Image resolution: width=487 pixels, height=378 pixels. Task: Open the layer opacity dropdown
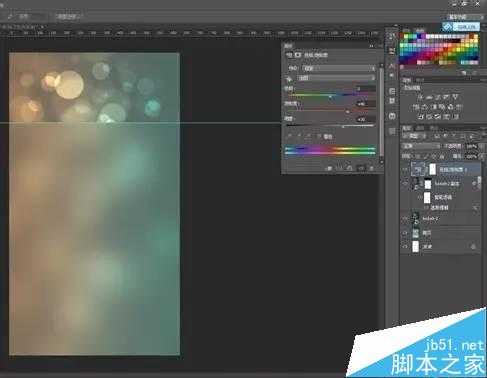click(x=481, y=146)
